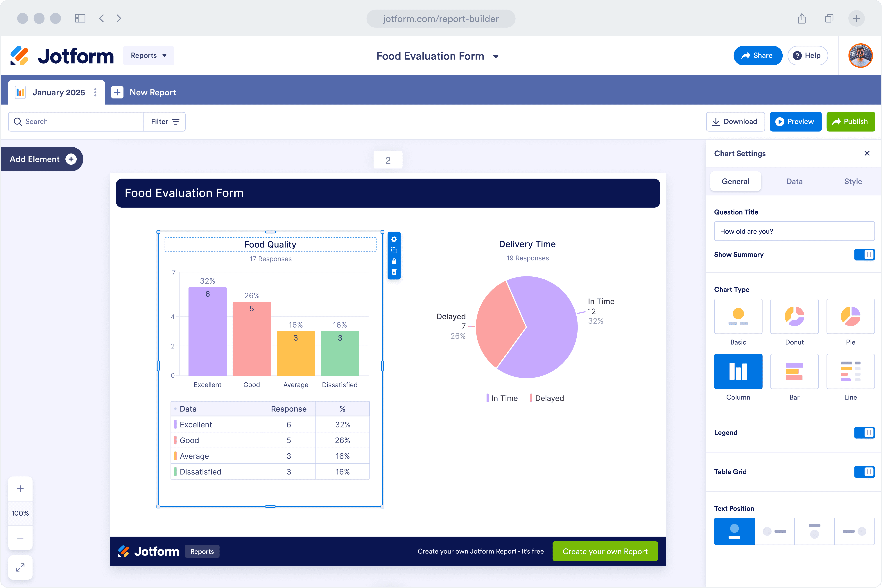Select the Donut chart type
The height and width of the screenshot is (588, 882).
[x=794, y=316]
